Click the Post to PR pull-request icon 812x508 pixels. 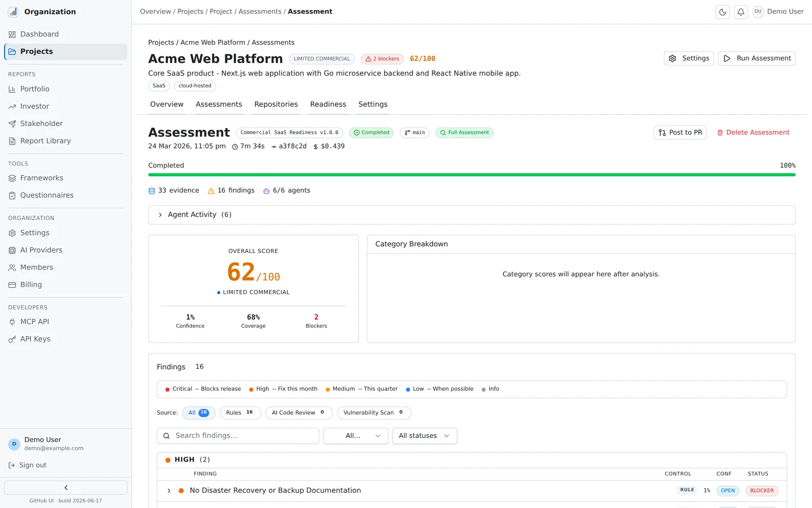pyautogui.click(x=662, y=133)
